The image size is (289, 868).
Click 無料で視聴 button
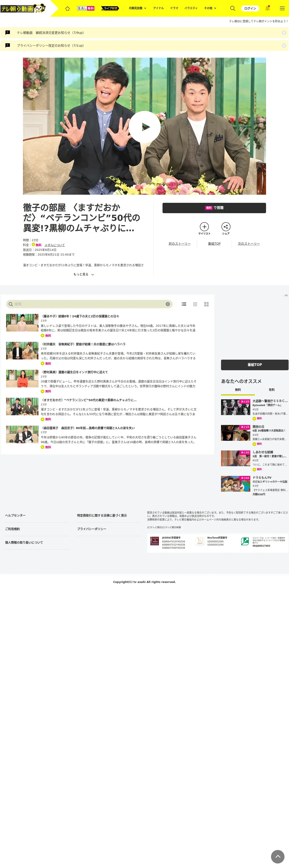214,208
